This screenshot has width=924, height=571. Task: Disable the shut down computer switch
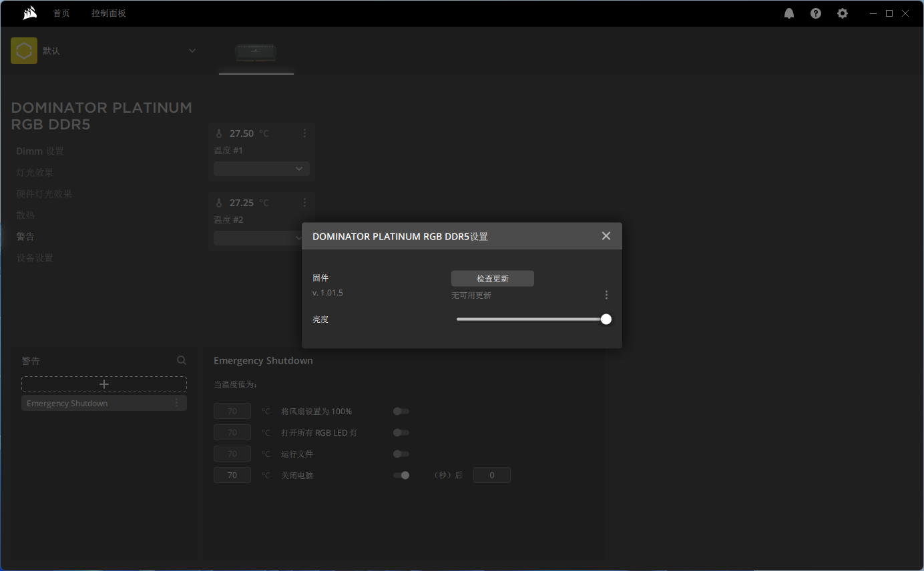[x=401, y=476]
